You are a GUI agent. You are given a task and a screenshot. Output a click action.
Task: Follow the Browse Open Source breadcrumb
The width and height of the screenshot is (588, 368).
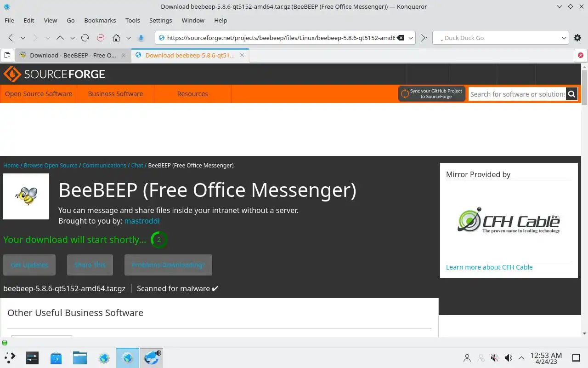click(51, 165)
